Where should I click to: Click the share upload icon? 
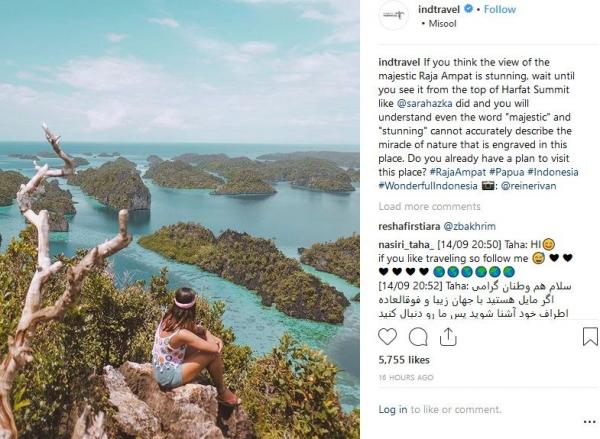point(448,337)
